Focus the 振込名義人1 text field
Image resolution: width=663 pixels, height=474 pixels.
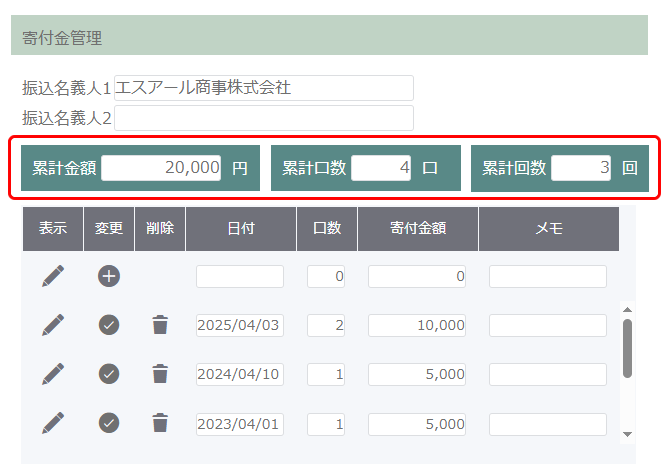264,88
